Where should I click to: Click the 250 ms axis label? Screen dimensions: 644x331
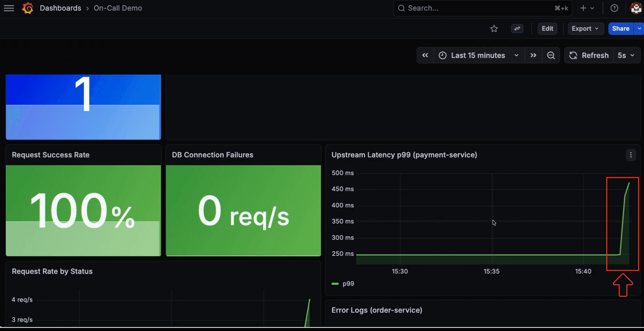(x=343, y=254)
